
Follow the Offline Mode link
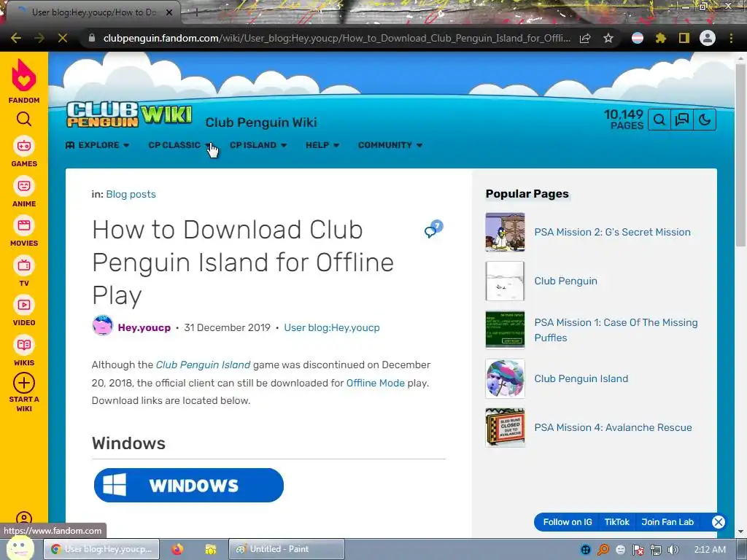pos(376,383)
